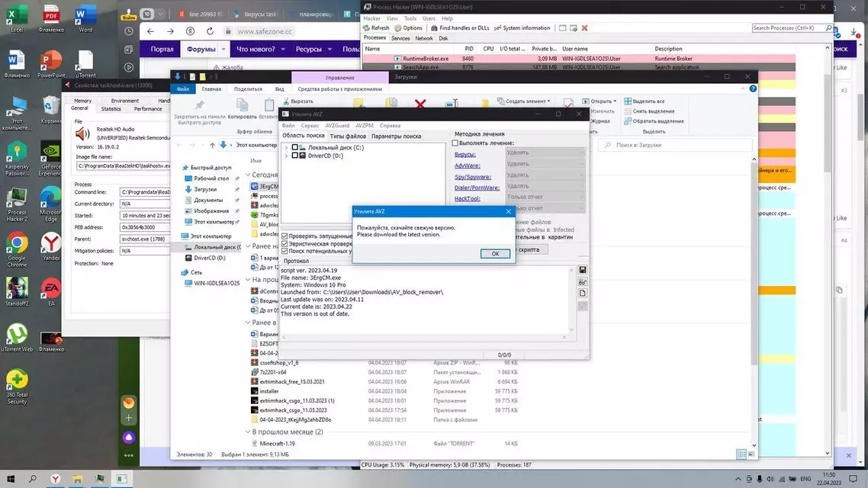The image size is (868, 488).
Task: Click the Spy/Spyware link in AVZ
Action: point(473,177)
